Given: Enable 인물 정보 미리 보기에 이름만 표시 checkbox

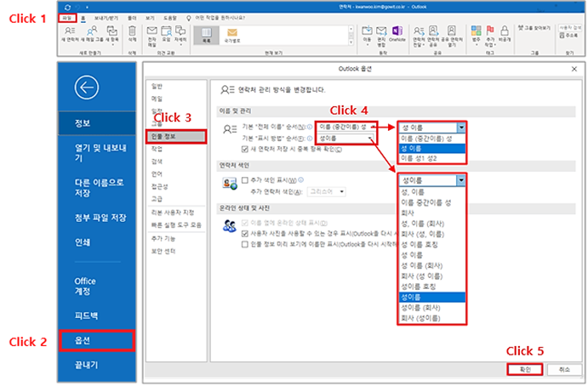Looking at the screenshot, I should pos(245,244).
